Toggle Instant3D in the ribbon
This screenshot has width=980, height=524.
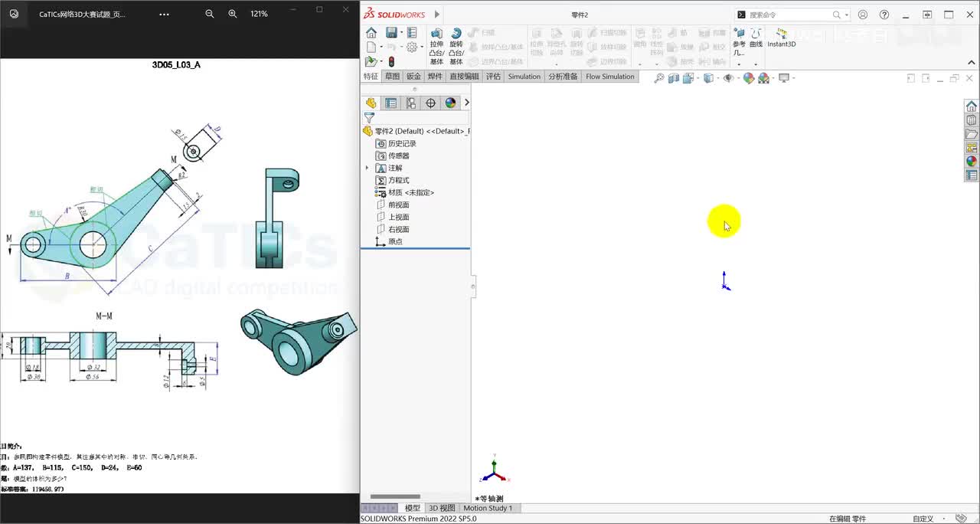pyautogui.click(x=782, y=38)
